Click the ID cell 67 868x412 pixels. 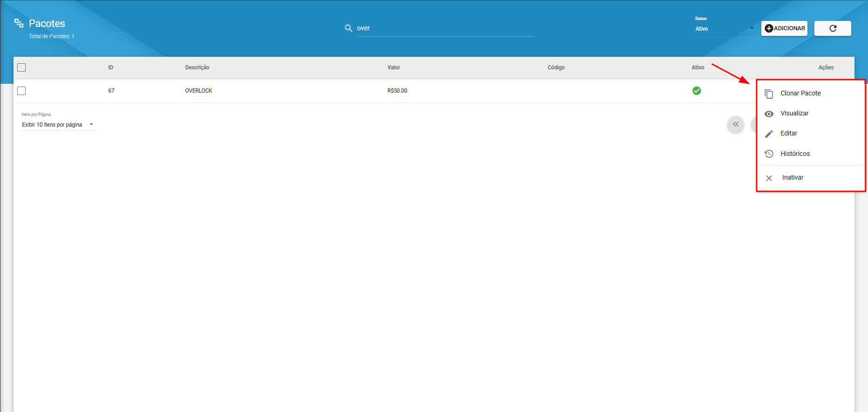tap(111, 91)
